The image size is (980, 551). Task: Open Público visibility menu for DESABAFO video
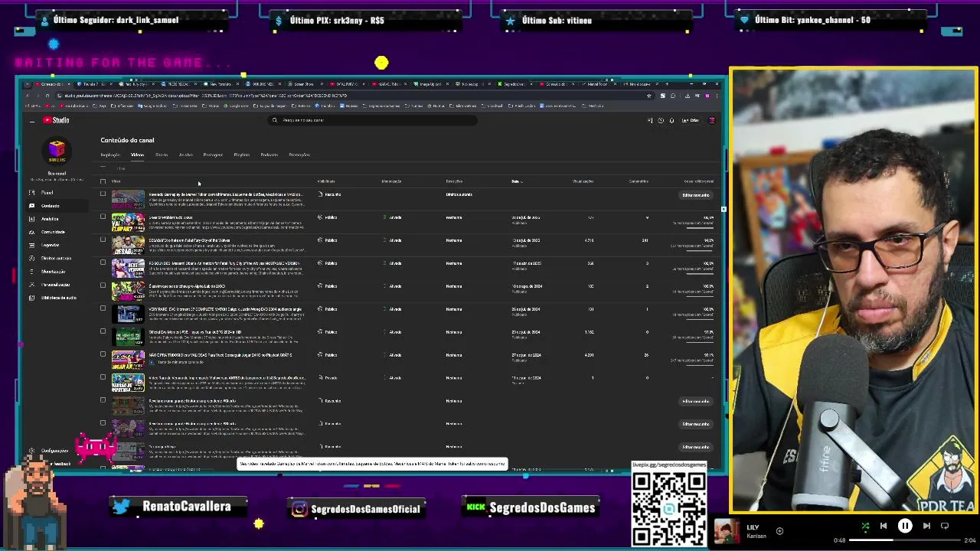328,240
